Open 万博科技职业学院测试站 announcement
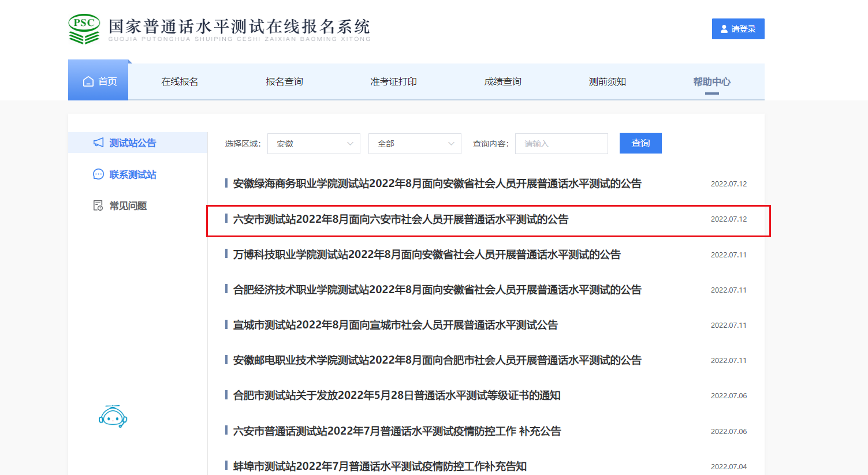This screenshot has height=475, width=868. pyautogui.click(x=427, y=255)
